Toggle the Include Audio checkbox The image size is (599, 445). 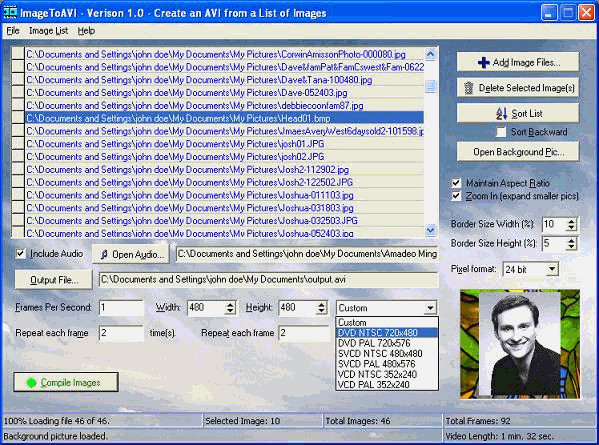21,254
